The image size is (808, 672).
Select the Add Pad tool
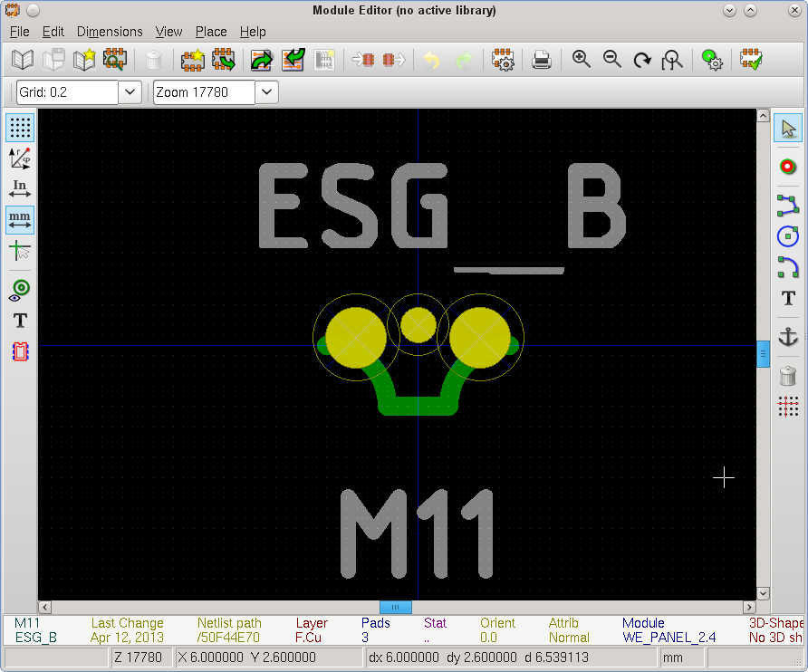point(787,167)
